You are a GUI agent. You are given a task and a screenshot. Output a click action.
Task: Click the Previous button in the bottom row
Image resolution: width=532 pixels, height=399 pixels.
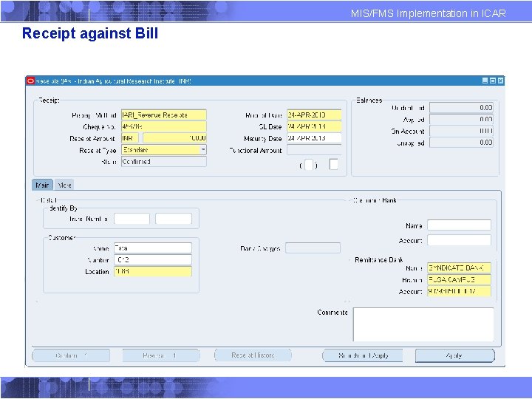click(161, 355)
